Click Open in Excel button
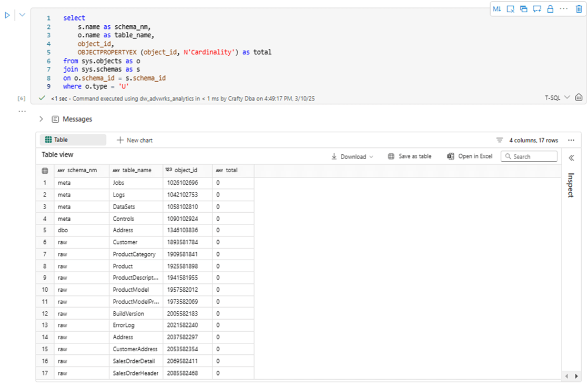Image resolution: width=588 pixels, height=386 pixels. (x=470, y=156)
